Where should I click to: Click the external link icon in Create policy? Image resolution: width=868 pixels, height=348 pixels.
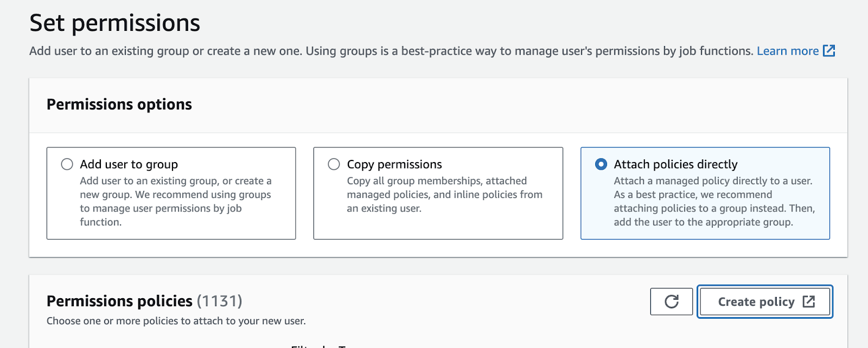[x=809, y=301]
